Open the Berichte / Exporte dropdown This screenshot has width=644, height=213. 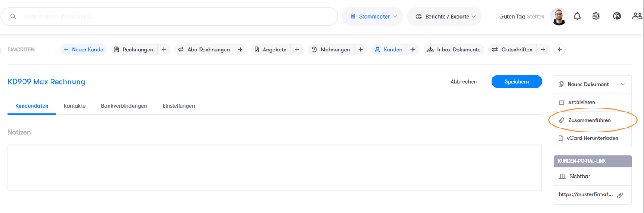[444, 16]
